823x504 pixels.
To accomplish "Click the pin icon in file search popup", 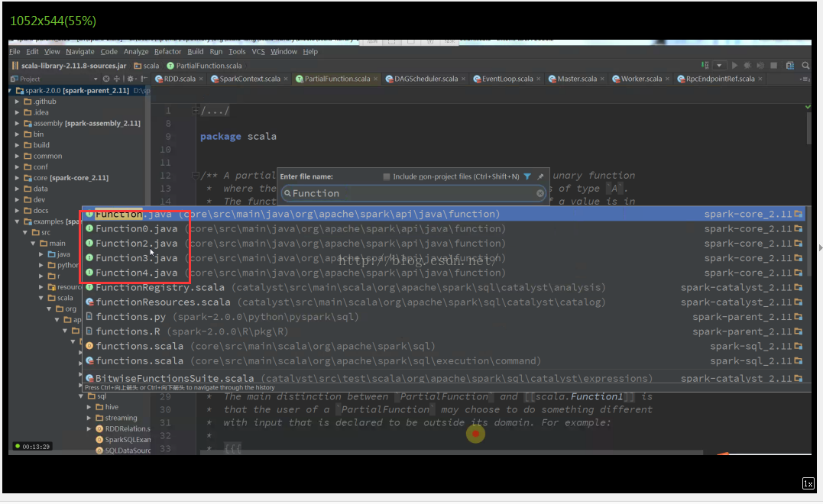I will pos(540,176).
